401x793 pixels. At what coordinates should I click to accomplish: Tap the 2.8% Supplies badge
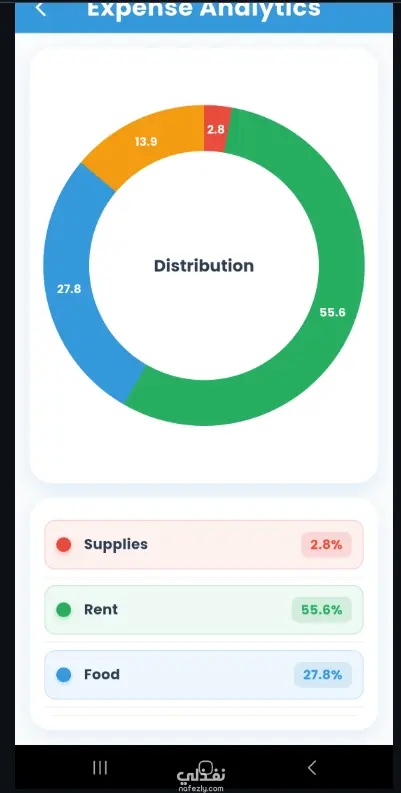coord(326,545)
